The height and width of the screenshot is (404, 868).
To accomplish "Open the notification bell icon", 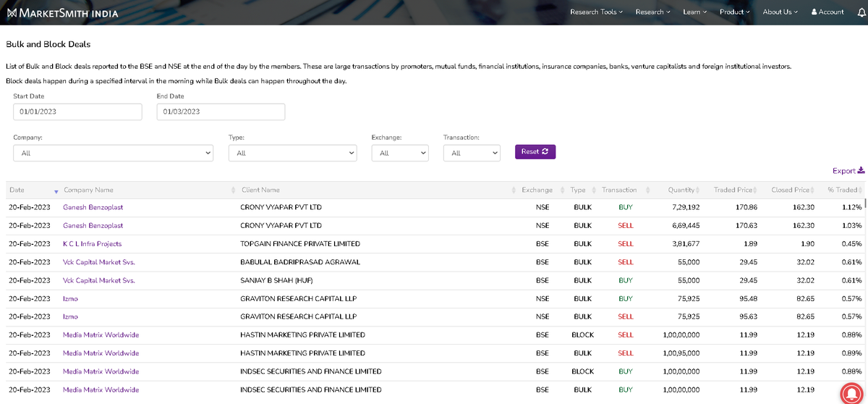I will pos(861,12).
